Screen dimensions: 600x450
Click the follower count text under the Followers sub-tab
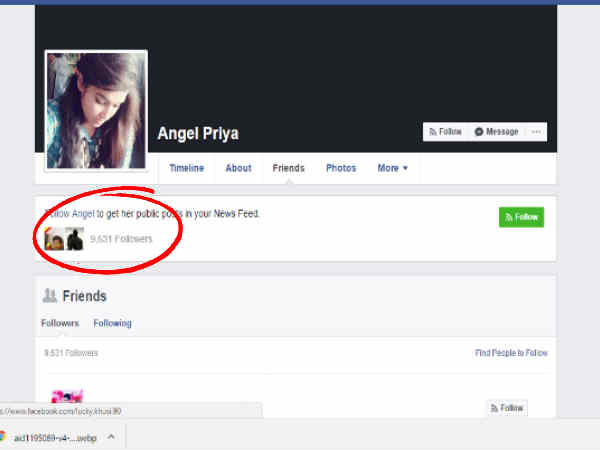click(x=71, y=353)
